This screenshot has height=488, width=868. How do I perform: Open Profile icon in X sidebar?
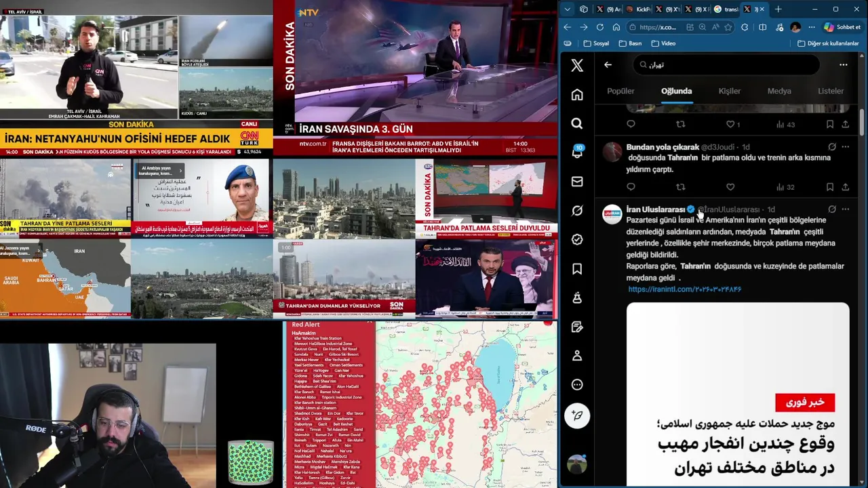pyautogui.click(x=577, y=356)
